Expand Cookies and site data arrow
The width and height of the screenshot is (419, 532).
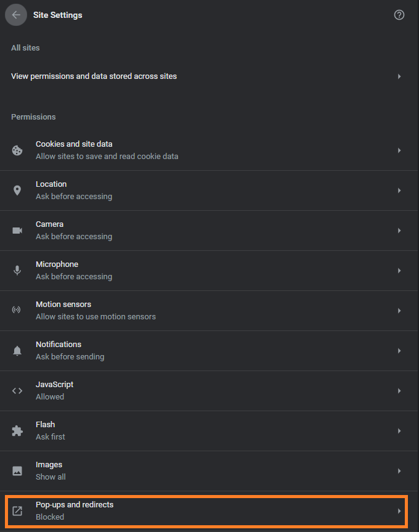point(399,150)
